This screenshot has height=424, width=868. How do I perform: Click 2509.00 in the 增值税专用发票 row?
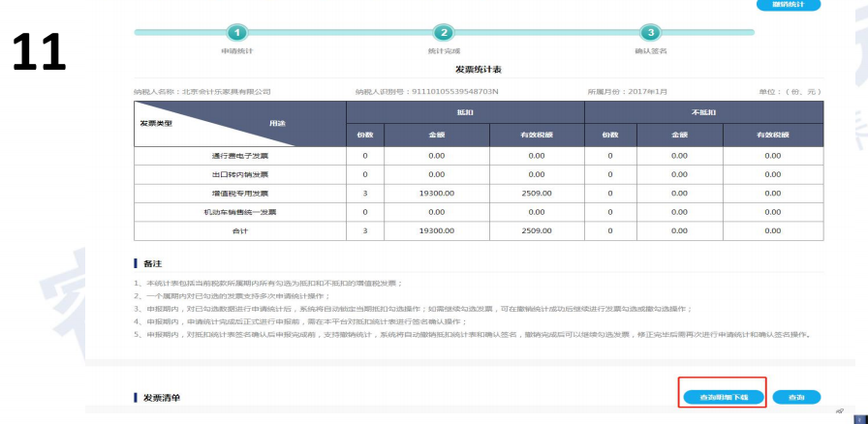click(x=537, y=194)
